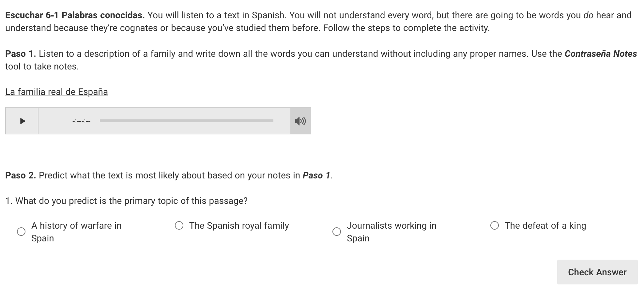The width and height of the screenshot is (644, 289).
Task: Click the 'Paso 2.' heading
Action: [21, 175]
